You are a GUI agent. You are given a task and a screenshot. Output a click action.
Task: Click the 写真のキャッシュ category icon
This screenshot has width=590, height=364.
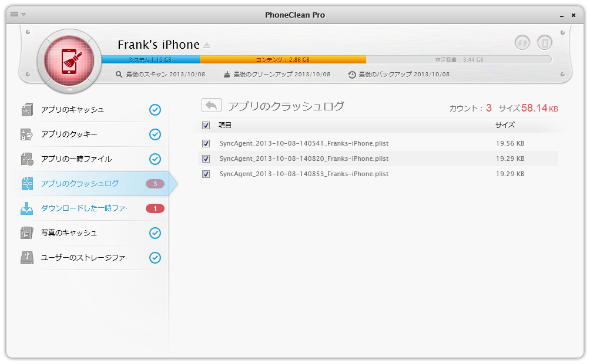26,232
